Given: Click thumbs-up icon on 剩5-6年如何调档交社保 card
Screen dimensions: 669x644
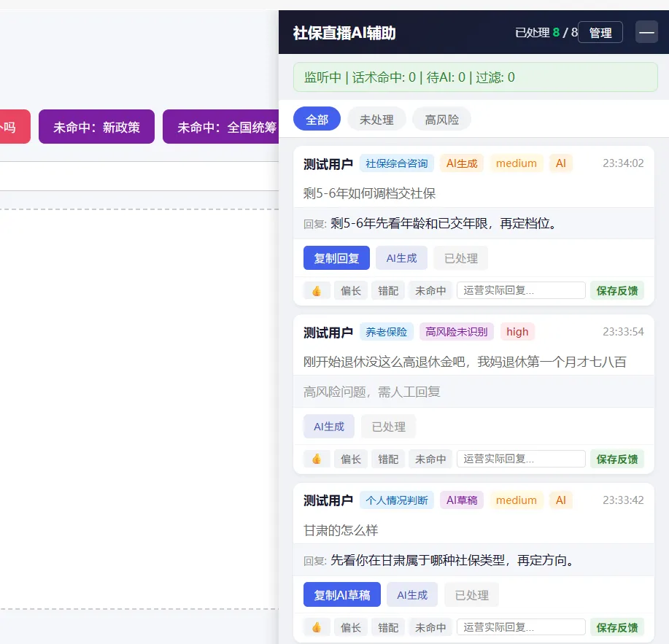Looking at the screenshot, I should point(317,291).
